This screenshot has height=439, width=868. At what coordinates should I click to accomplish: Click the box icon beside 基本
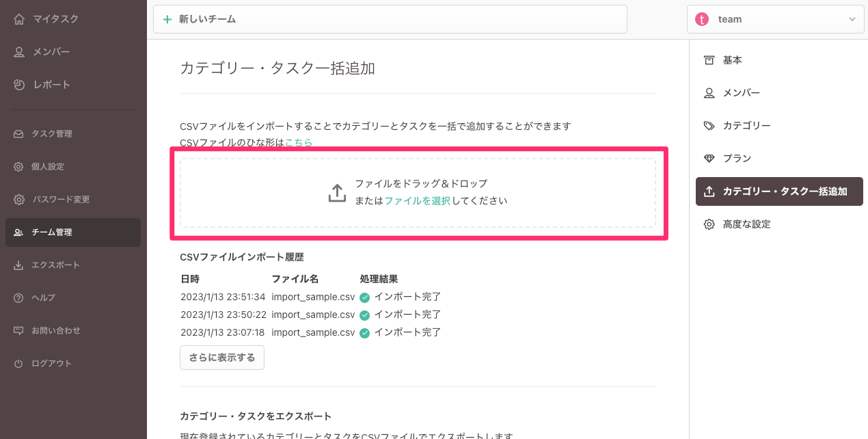click(709, 60)
